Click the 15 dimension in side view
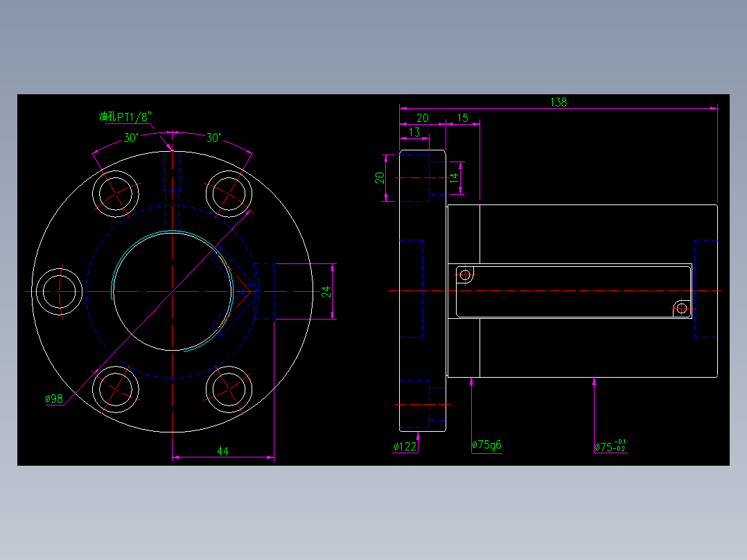 [463, 118]
